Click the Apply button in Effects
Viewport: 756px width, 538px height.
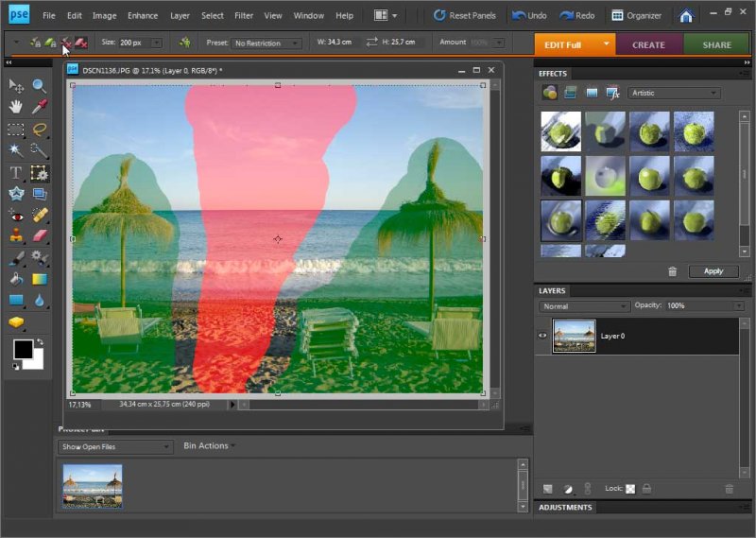tap(713, 271)
